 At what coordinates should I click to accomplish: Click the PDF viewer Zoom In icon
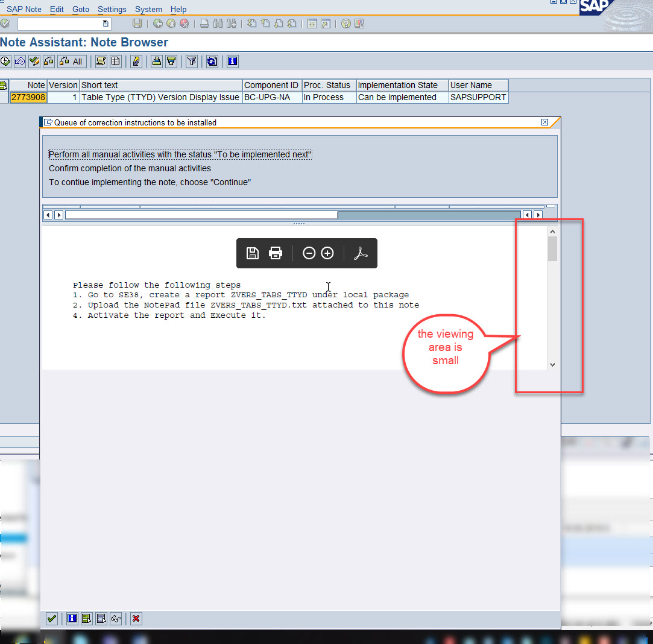pos(327,253)
